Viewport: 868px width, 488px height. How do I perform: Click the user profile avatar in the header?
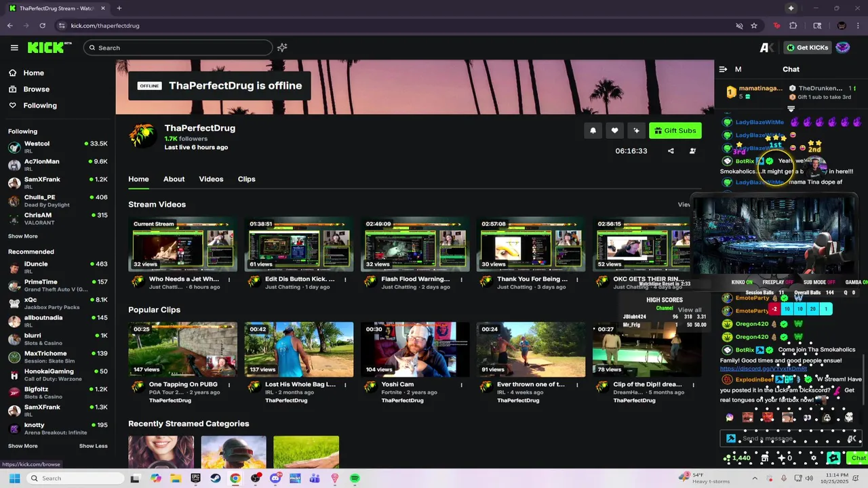(842, 47)
